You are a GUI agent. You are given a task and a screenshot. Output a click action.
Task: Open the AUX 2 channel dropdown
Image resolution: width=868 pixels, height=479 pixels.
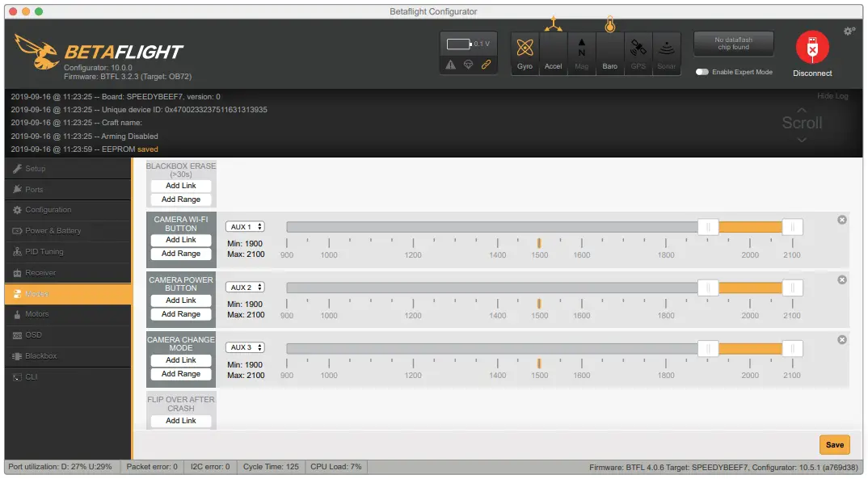244,287
